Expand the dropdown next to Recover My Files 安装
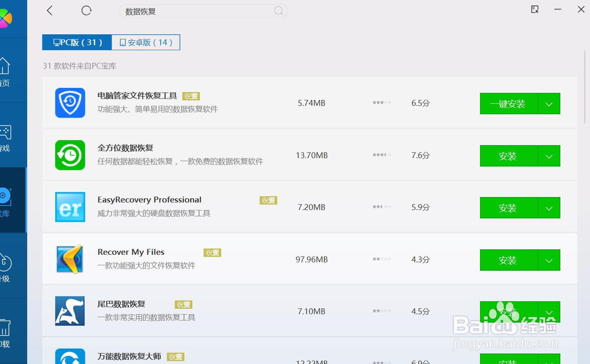The height and width of the screenshot is (364, 590). tap(550, 260)
